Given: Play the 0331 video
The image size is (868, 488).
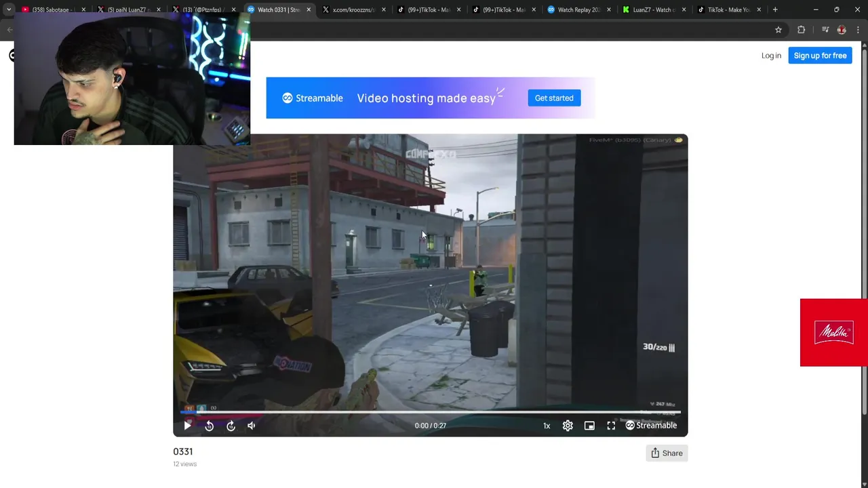Looking at the screenshot, I should pos(188,426).
